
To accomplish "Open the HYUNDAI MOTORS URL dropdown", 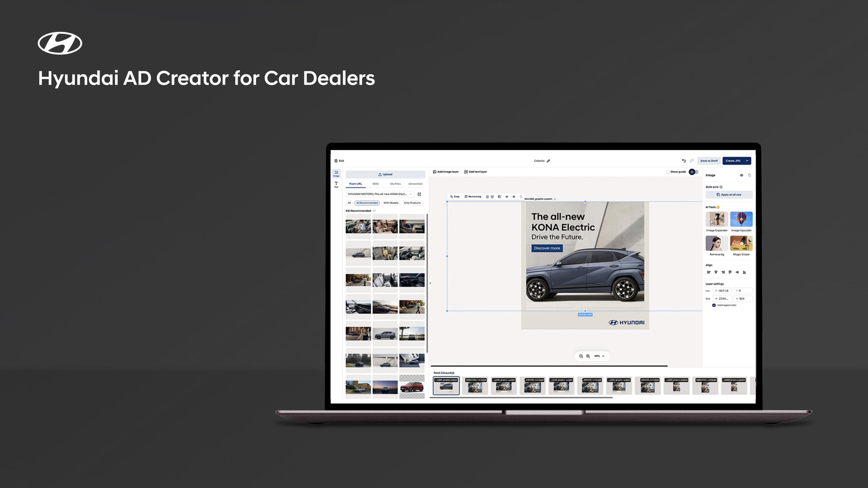I will (410, 194).
